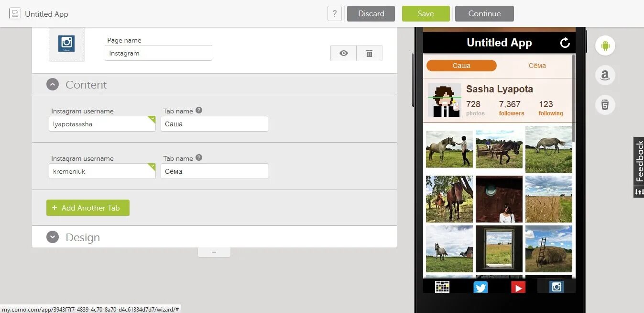Viewport: 644px width, 313px height.
Task: Click the Tab name help icon for Саша
Action: click(199, 110)
